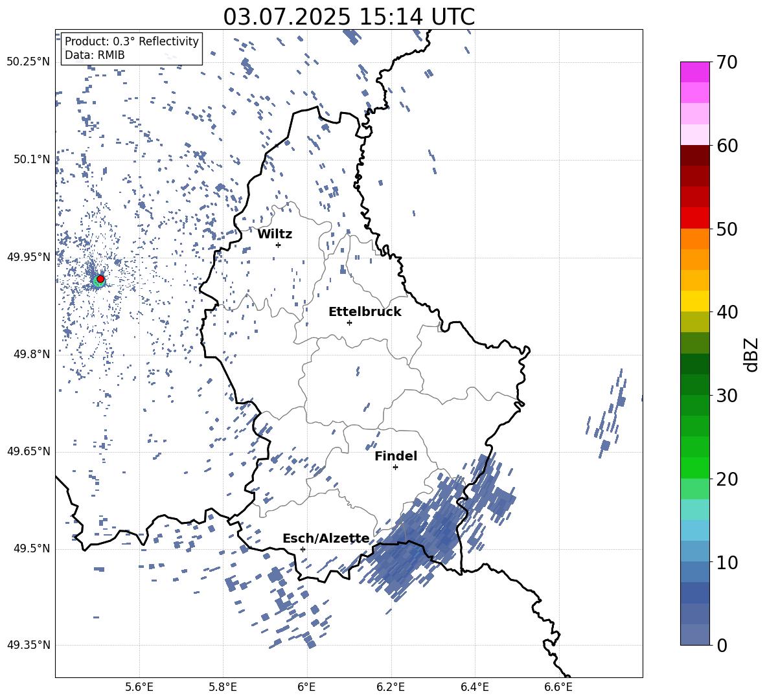Click the 50 value on the colorbar
This screenshot has width=767, height=700.
726,229
